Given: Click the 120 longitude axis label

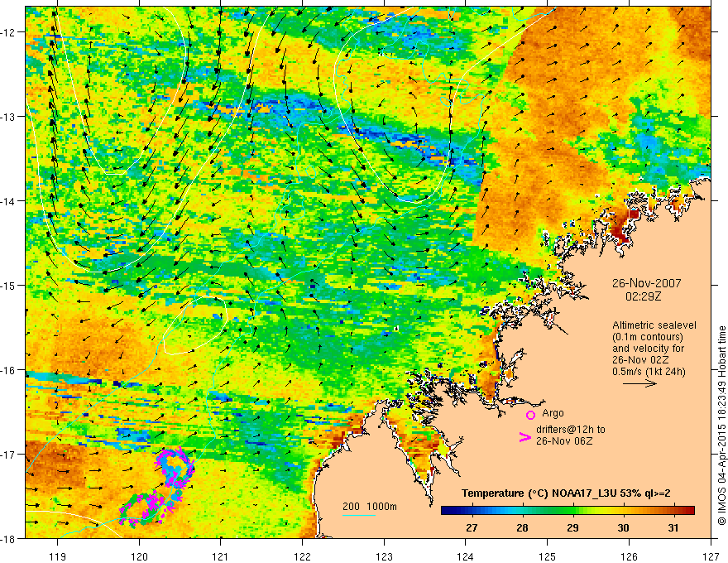Looking at the screenshot, I should pos(139,556).
